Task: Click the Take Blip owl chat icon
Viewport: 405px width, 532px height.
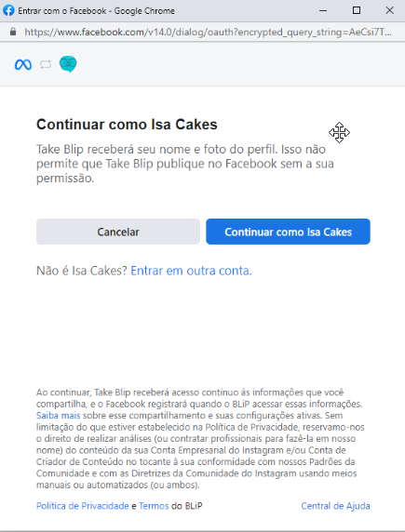Action: (68, 64)
